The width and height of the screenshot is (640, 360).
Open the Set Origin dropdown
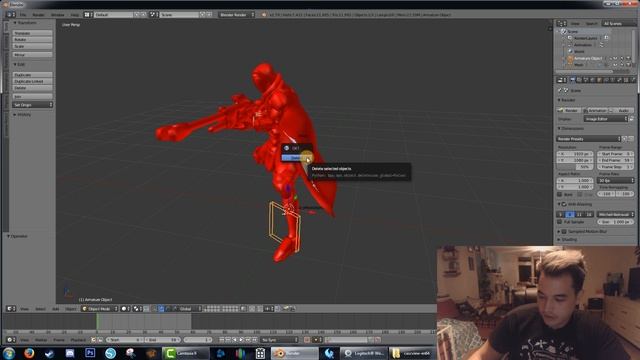click(x=32, y=105)
